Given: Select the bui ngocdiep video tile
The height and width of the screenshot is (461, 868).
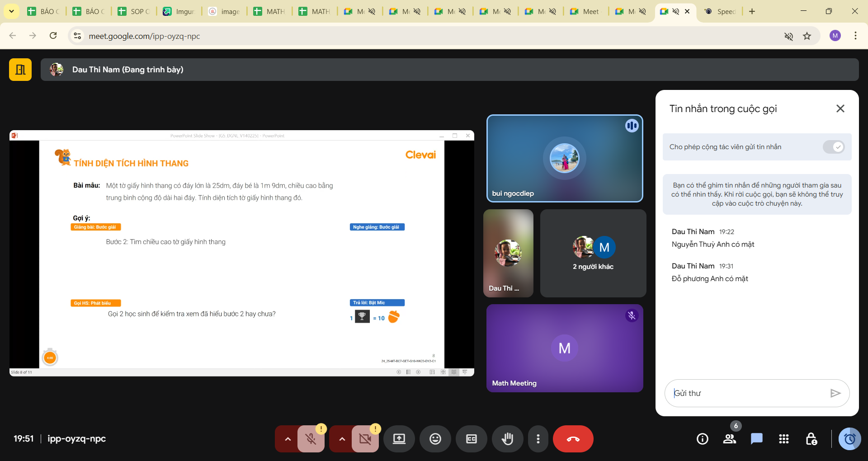Looking at the screenshot, I should click(564, 158).
